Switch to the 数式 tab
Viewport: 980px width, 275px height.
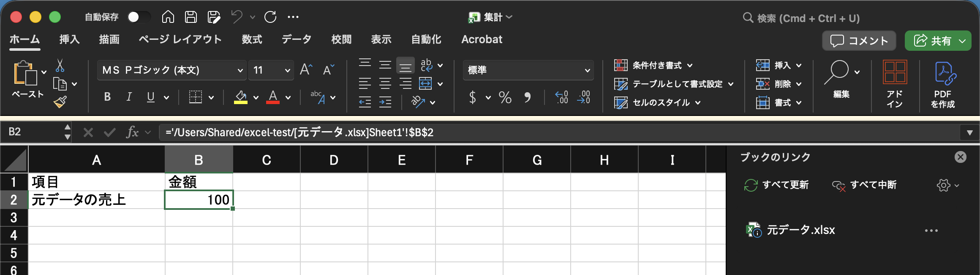(x=252, y=39)
